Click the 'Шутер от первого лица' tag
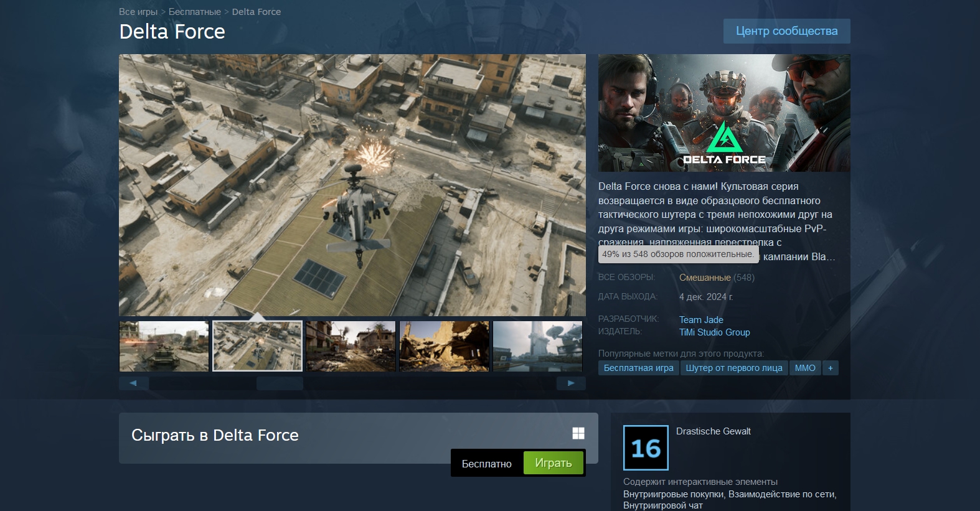Screen dimensions: 980x511 (734, 368)
